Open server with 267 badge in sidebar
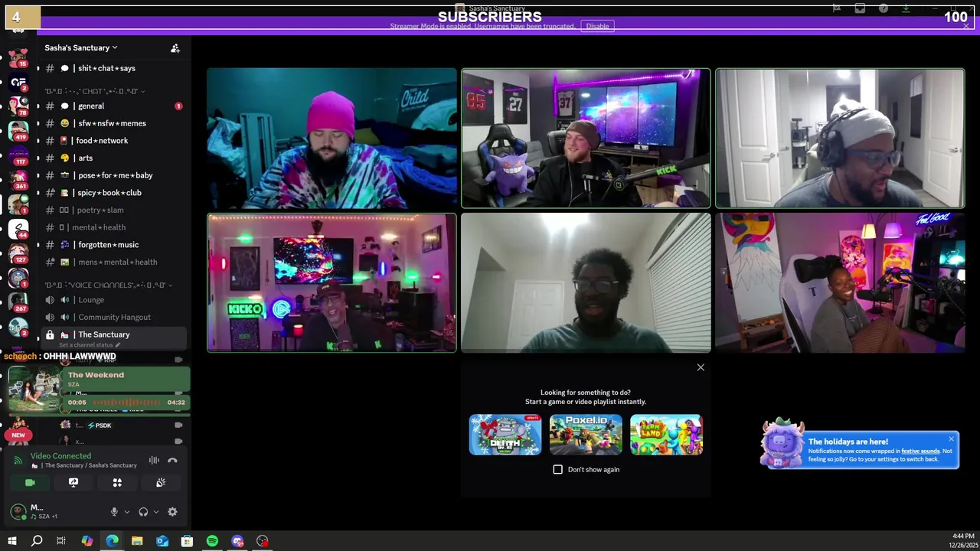Screen dimensions: 980x551 click(18, 302)
